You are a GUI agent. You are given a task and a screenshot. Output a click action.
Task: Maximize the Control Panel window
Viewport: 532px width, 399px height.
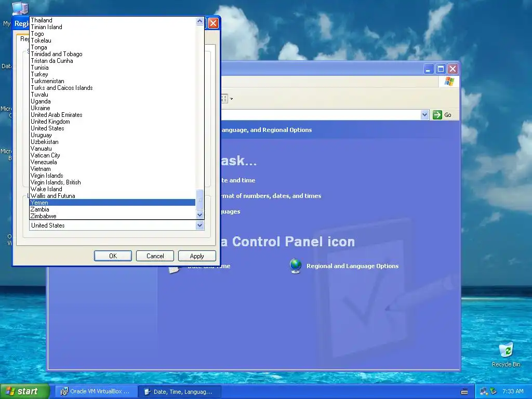click(x=441, y=69)
